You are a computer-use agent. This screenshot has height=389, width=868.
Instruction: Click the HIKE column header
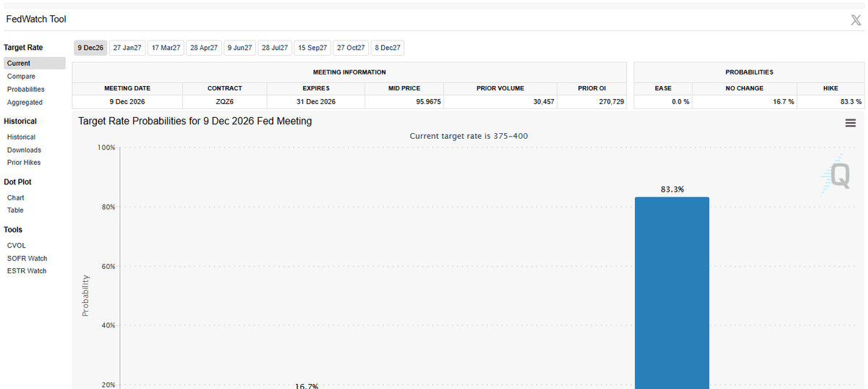831,88
